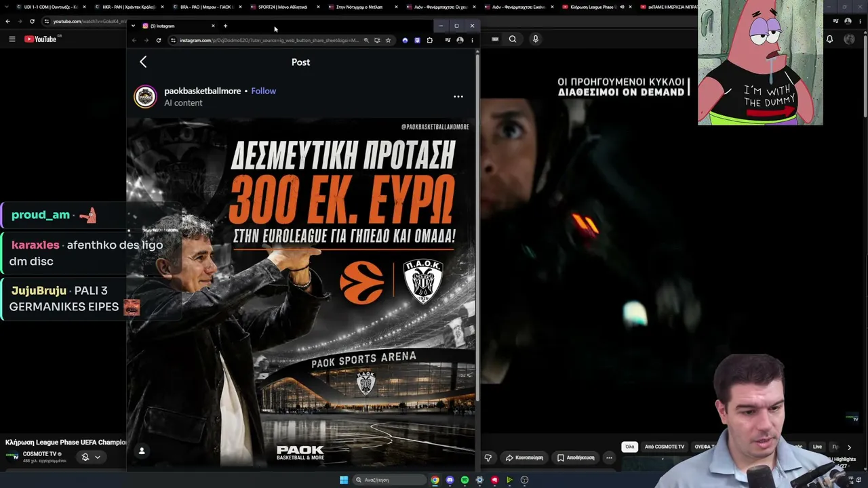View site information for instagram.com

[173, 40]
